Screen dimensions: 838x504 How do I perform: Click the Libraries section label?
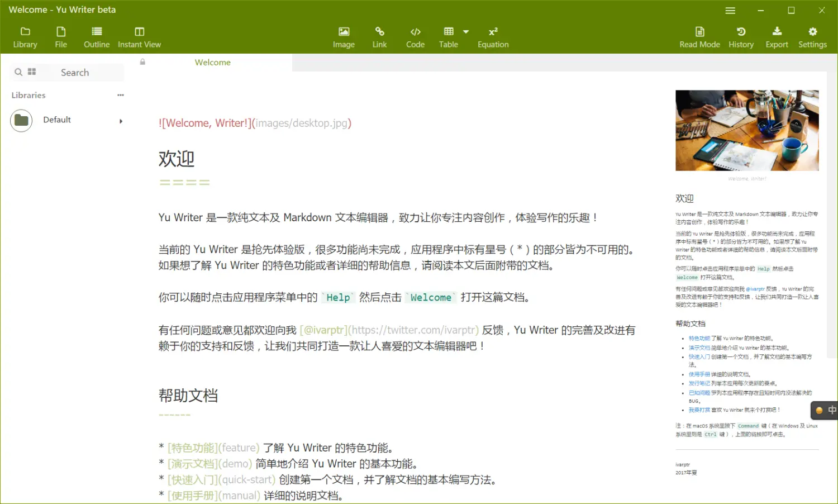(x=28, y=95)
